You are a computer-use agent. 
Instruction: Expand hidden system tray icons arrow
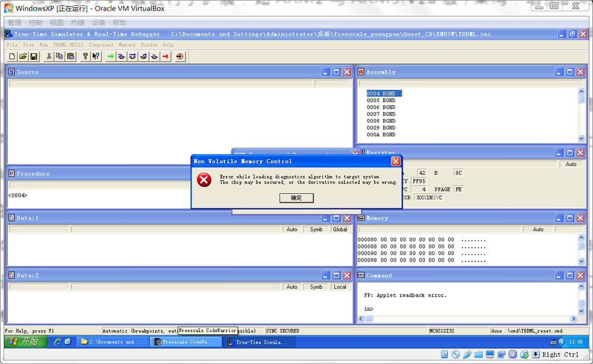pos(562,341)
